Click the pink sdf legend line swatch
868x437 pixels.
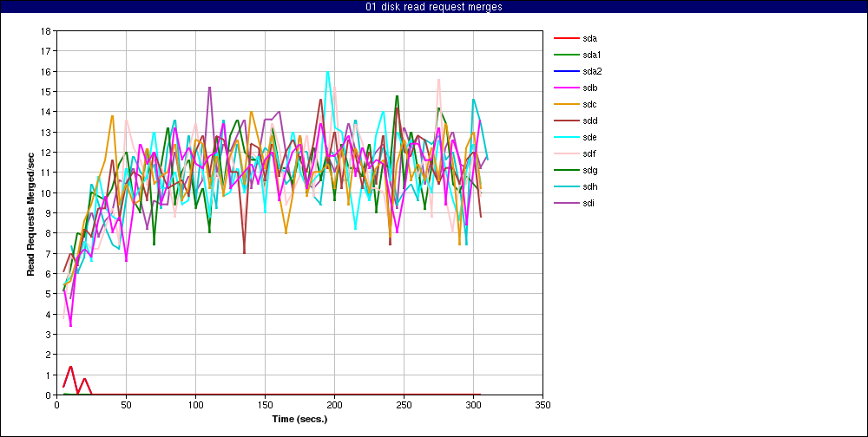point(566,153)
